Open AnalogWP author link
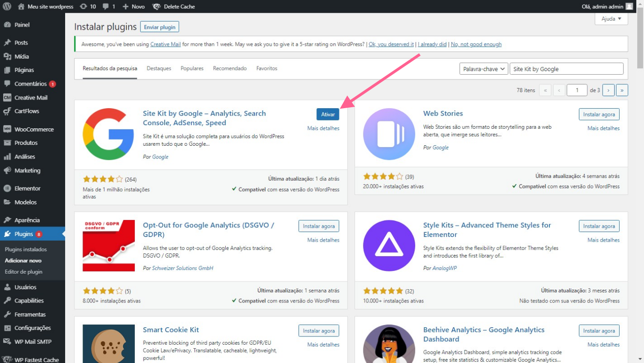The width and height of the screenshot is (644, 363). [444, 268]
